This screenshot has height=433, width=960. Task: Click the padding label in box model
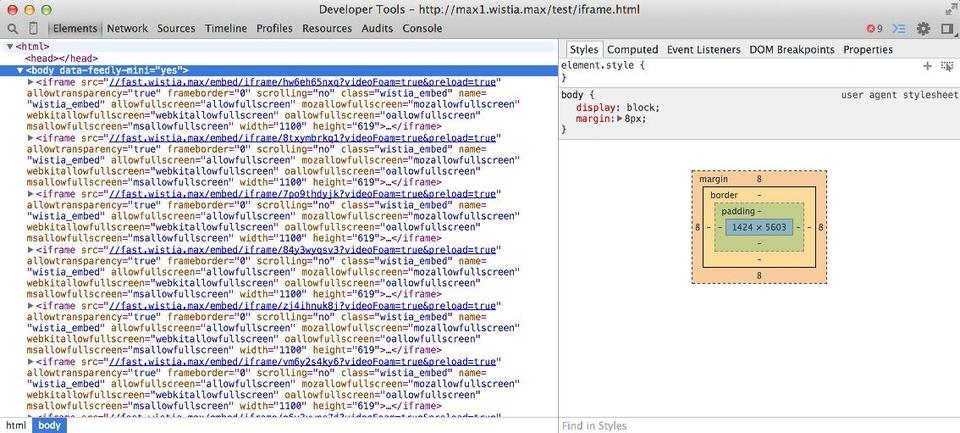(x=738, y=211)
